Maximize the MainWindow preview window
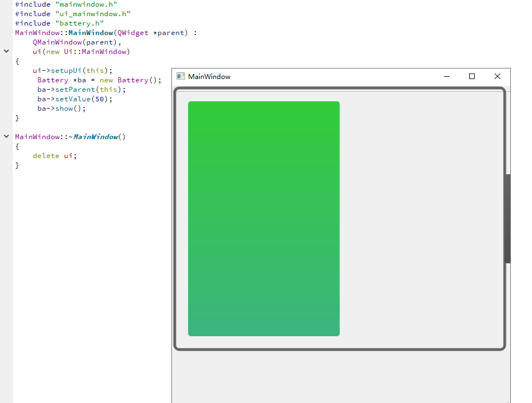532x403 pixels. pyautogui.click(x=472, y=76)
